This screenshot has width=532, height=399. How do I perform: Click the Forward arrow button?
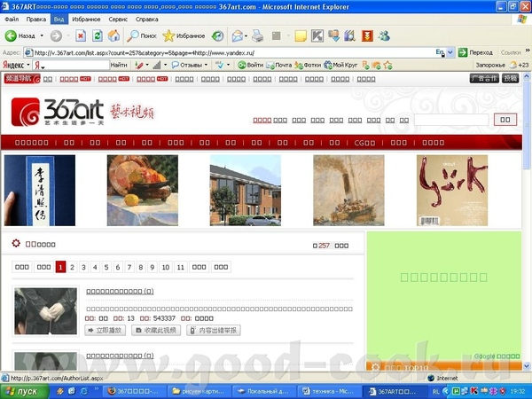click(x=56, y=35)
